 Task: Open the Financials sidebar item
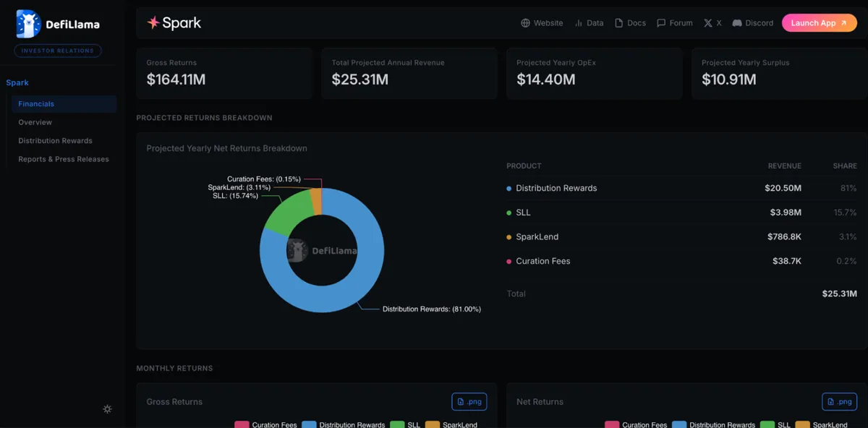[64, 104]
